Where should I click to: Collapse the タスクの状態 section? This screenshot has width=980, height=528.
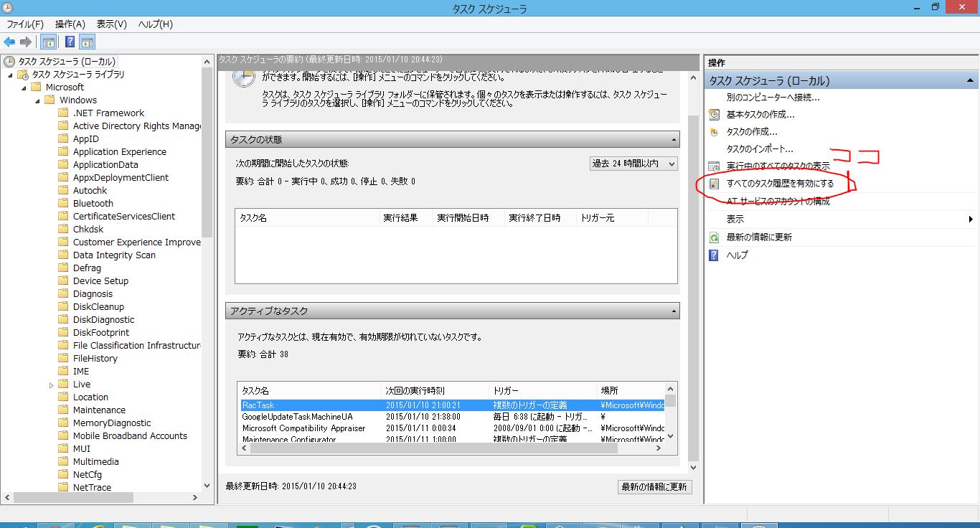click(674, 140)
